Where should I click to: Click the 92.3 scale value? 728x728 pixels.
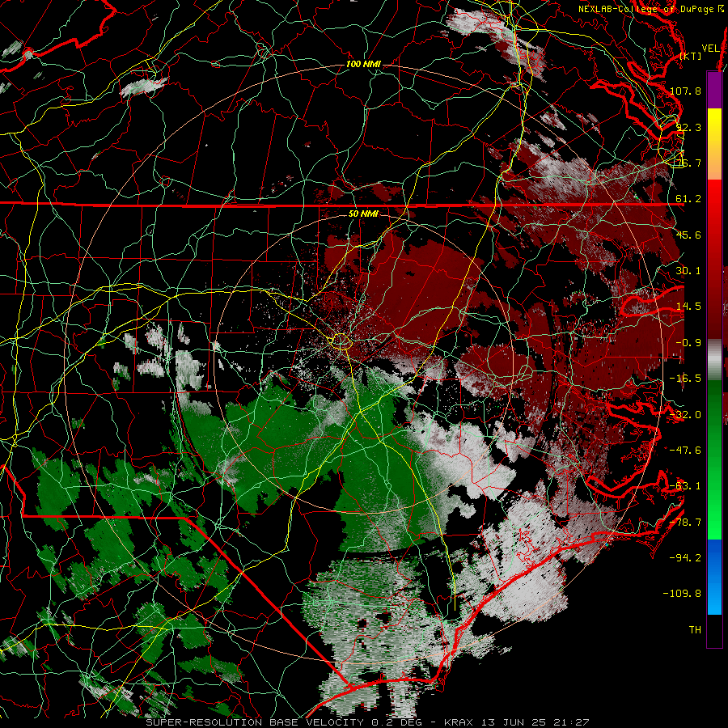tap(688, 127)
